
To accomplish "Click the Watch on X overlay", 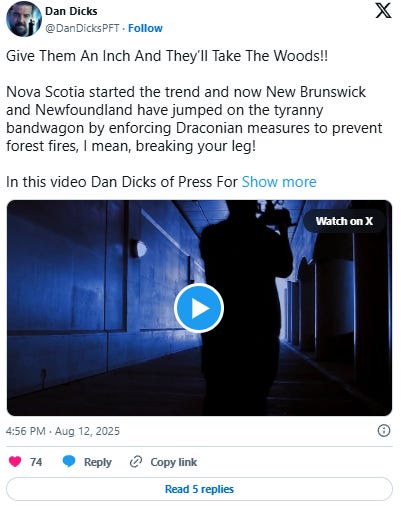I will [x=344, y=221].
